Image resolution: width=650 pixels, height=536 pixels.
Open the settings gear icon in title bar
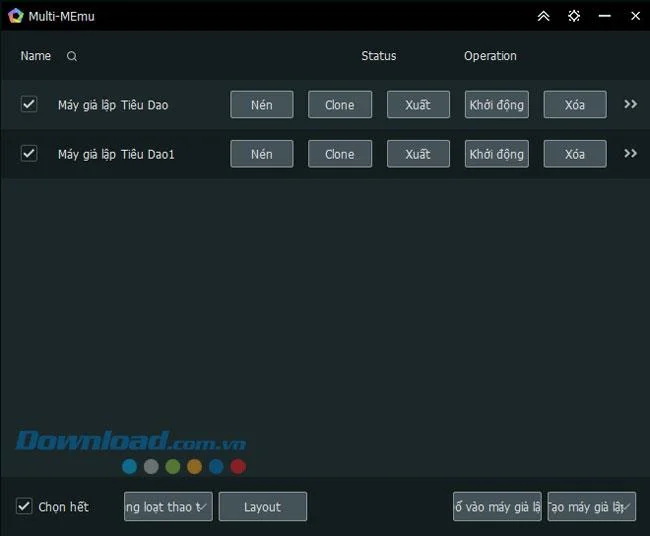[574, 16]
